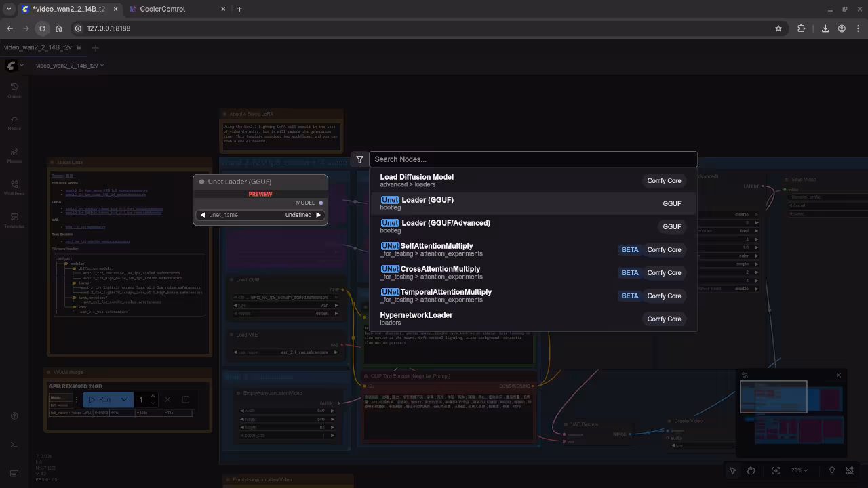Viewport: 868px width, 488px height.
Task: Toggle link visibility icon in canvas toolbar
Action: tap(850, 470)
